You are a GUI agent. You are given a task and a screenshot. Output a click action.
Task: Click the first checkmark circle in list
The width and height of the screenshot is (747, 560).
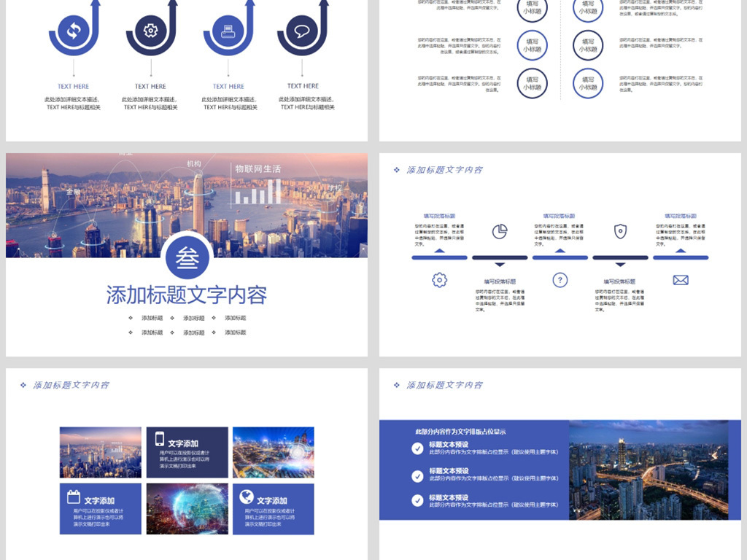click(x=417, y=449)
